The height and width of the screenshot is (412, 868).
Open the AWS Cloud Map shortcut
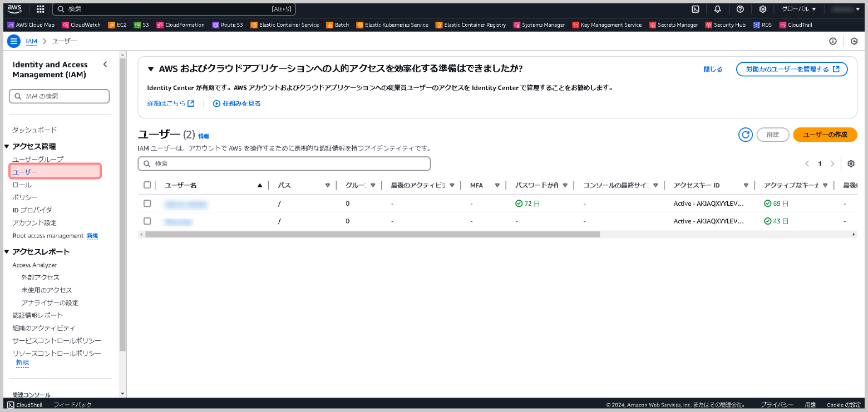[31, 25]
